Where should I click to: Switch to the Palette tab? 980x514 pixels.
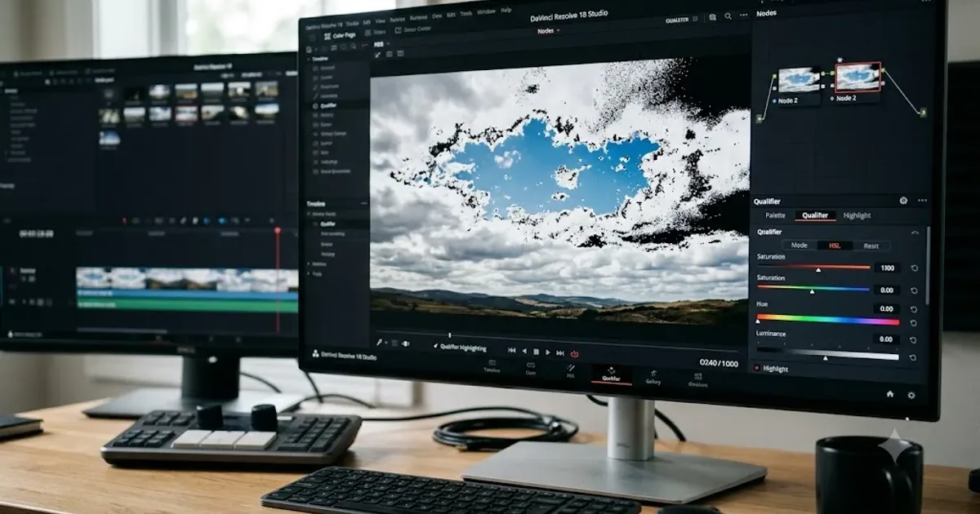tap(775, 215)
